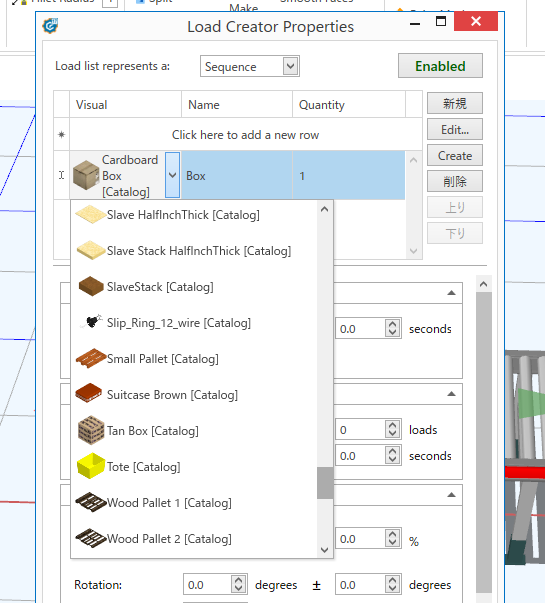The image size is (545, 603).
Task: Click the Rotation degrees input field
Action: click(208, 585)
